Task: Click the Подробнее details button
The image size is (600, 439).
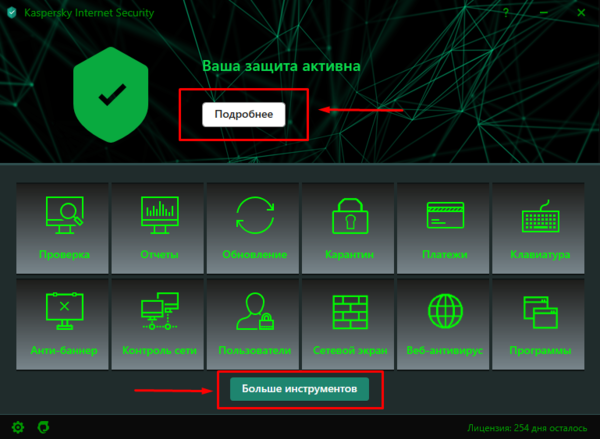Action: tap(244, 114)
